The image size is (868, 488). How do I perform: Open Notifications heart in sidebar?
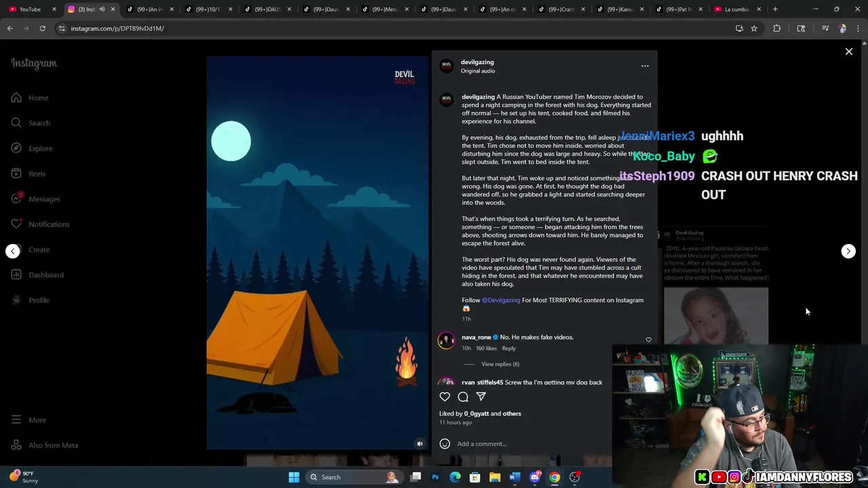(x=40, y=224)
